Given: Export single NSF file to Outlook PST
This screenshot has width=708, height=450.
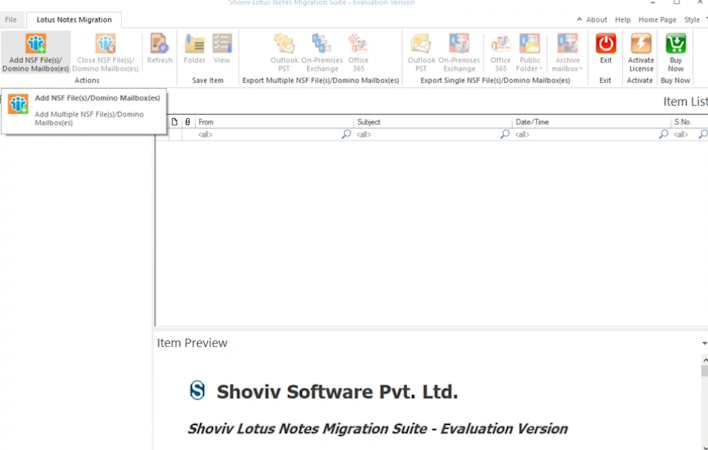Looking at the screenshot, I should pos(421,52).
